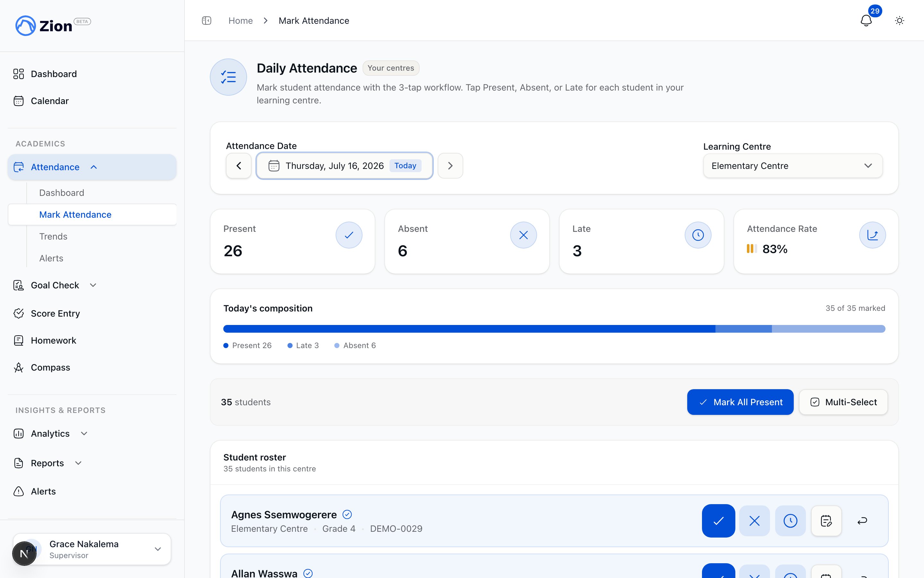The width and height of the screenshot is (924, 578).
Task: Click the Calendar icon in sidebar
Action: [18, 101]
